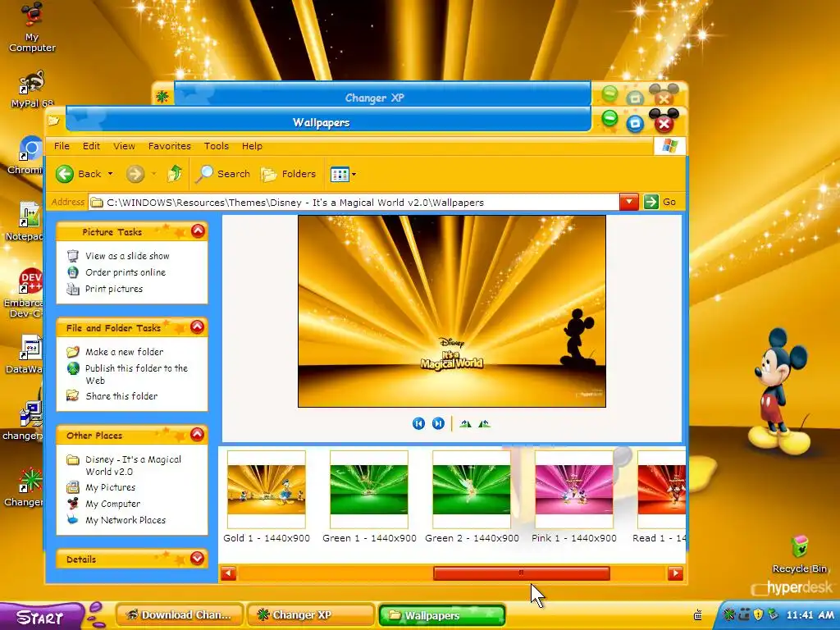
Task: Click the filmstrip scroll left arrow
Action: 229,573
